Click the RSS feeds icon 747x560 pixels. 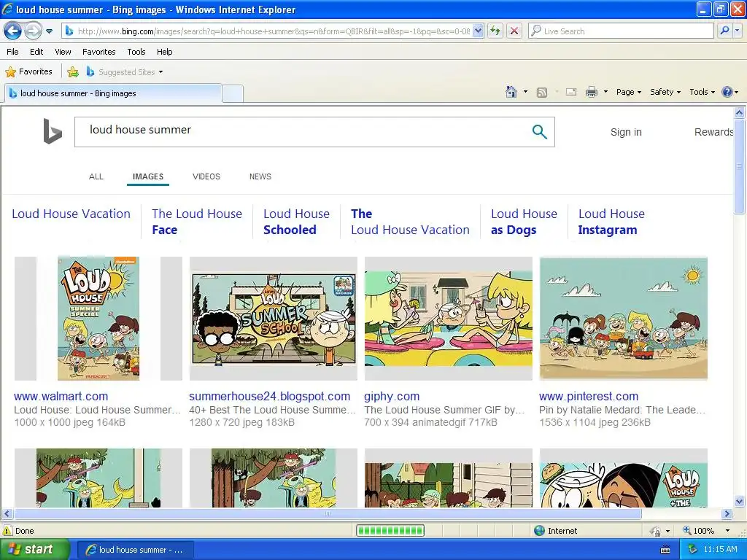coord(542,93)
